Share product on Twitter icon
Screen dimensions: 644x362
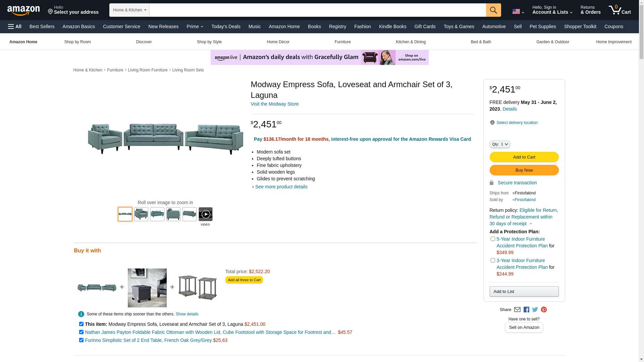pyautogui.click(x=535, y=310)
